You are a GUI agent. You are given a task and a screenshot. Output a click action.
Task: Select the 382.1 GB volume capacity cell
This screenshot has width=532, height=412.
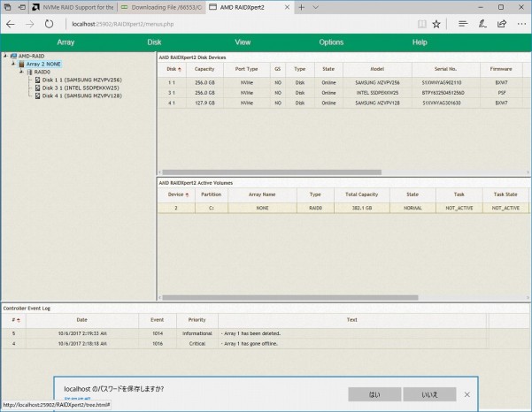click(x=362, y=208)
